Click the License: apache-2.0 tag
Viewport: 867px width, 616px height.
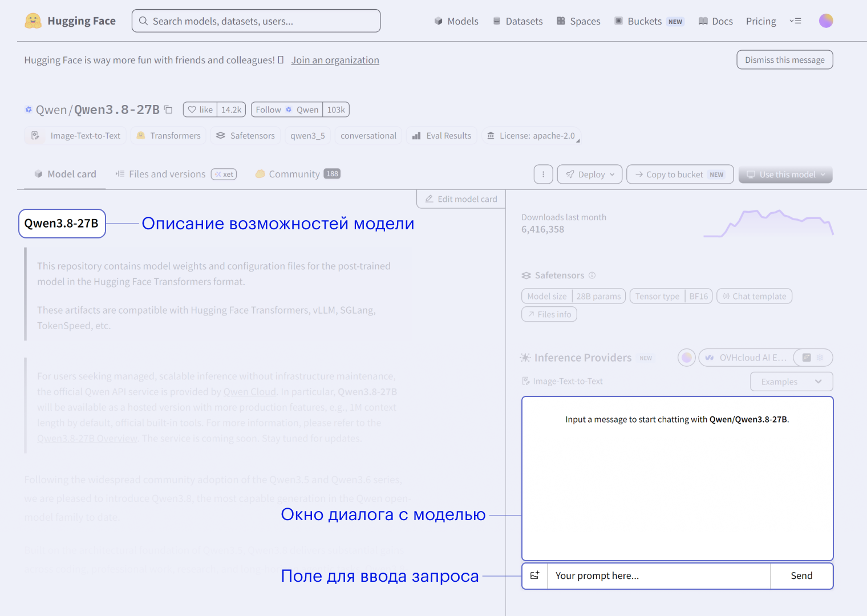(x=531, y=136)
